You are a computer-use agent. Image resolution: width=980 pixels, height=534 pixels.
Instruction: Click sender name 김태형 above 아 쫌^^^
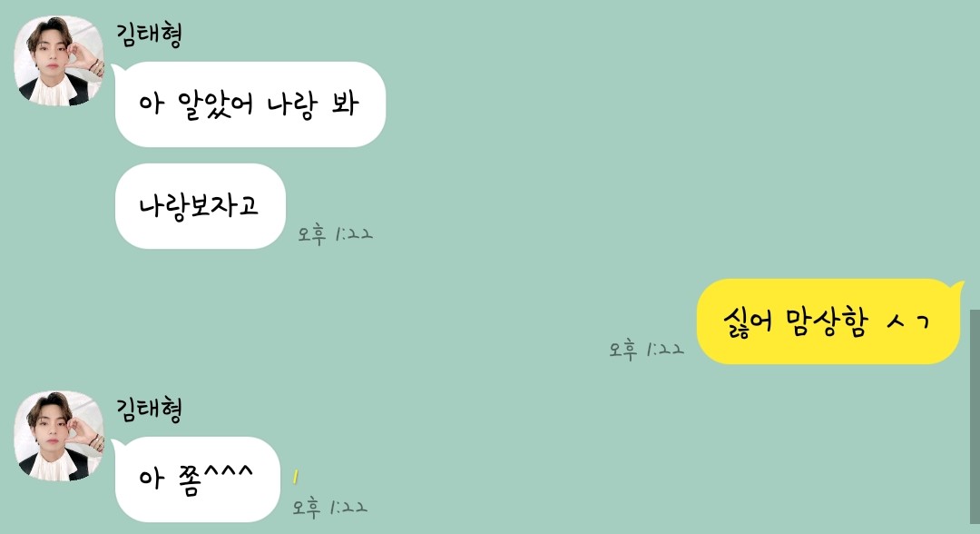point(149,409)
